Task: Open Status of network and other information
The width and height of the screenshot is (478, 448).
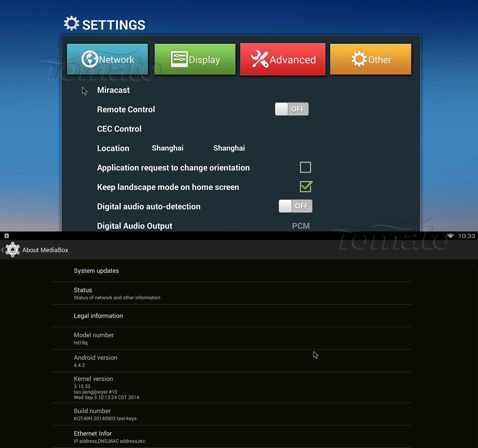Action: (x=231, y=293)
